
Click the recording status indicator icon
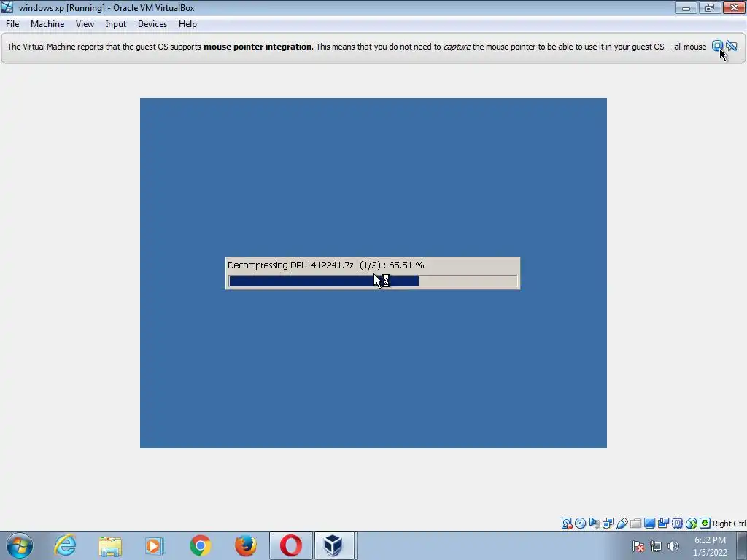(663, 524)
